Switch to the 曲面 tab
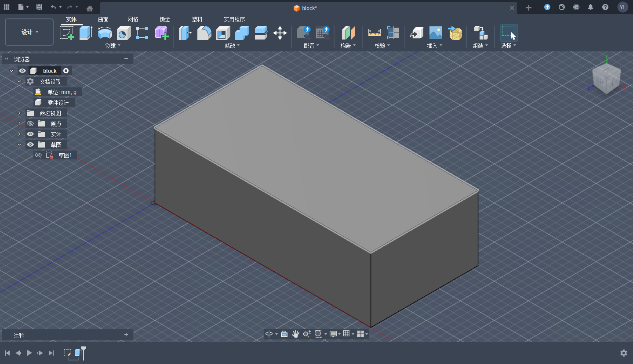 [x=103, y=19]
